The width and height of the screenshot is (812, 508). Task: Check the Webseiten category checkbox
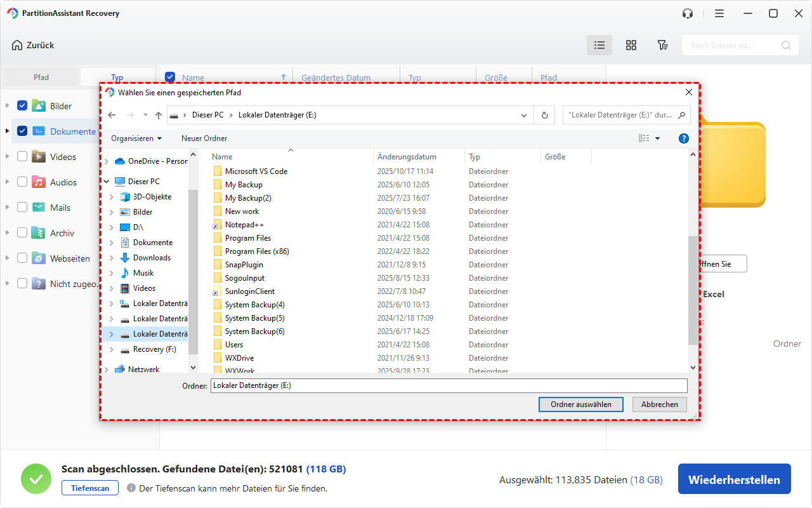pyautogui.click(x=22, y=258)
